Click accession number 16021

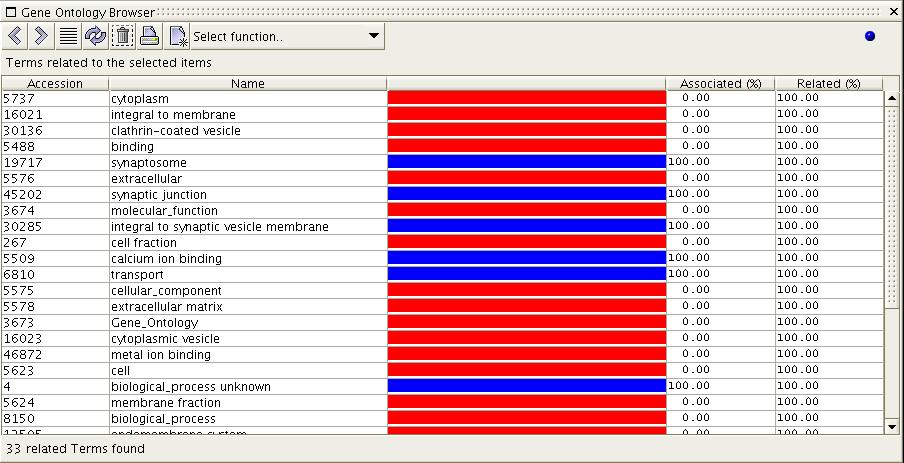(23, 115)
